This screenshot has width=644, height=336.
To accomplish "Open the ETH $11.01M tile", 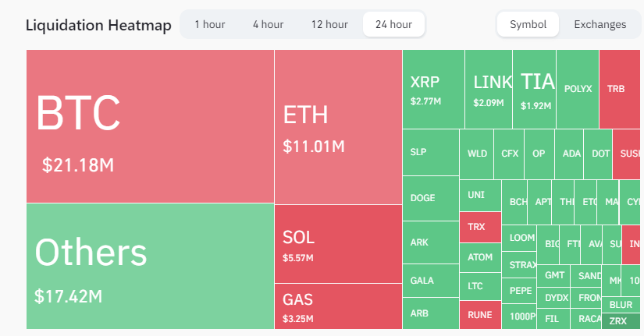I will coord(337,126).
